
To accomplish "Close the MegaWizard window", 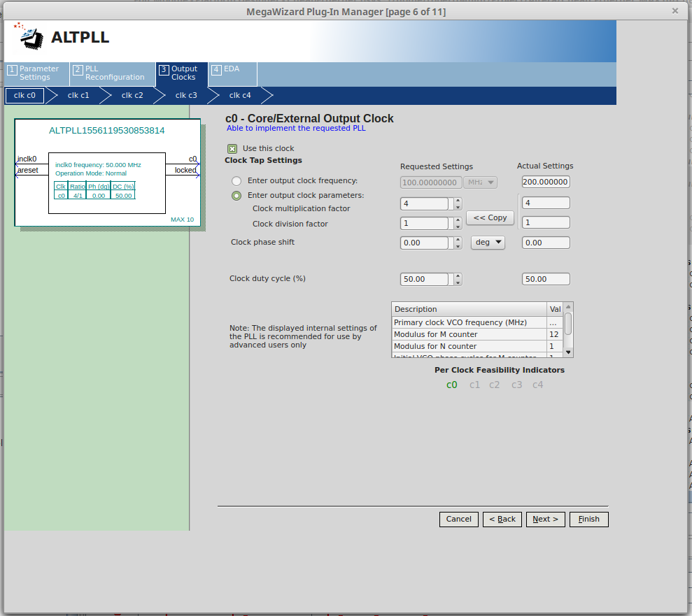I will pos(675,10).
